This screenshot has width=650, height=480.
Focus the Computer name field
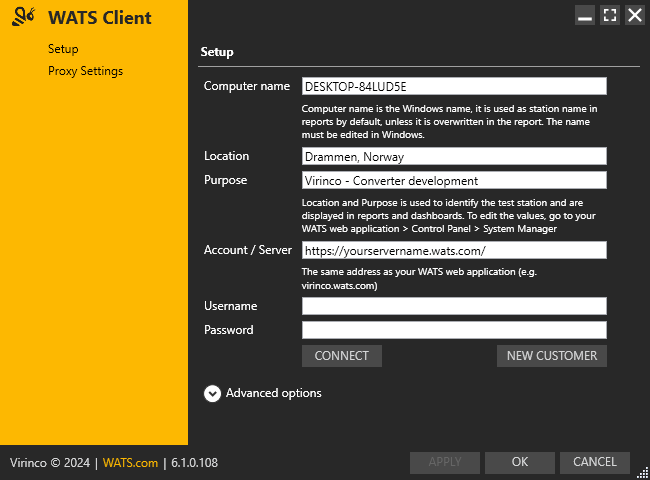tap(454, 86)
